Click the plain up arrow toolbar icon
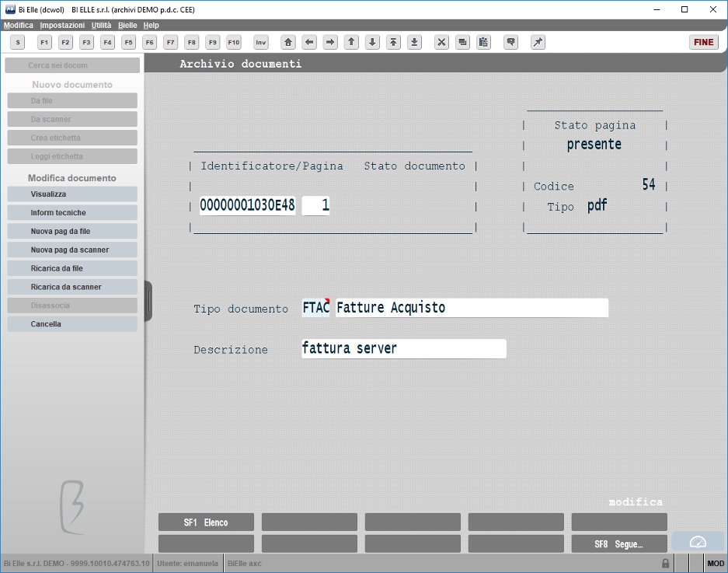 [x=351, y=42]
